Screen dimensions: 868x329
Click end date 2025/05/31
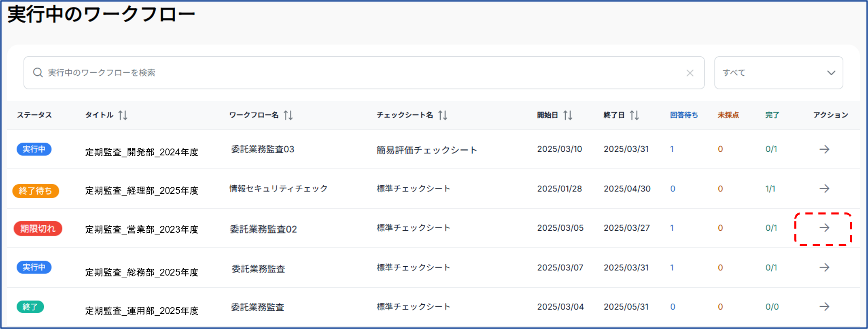tap(626, 307)
